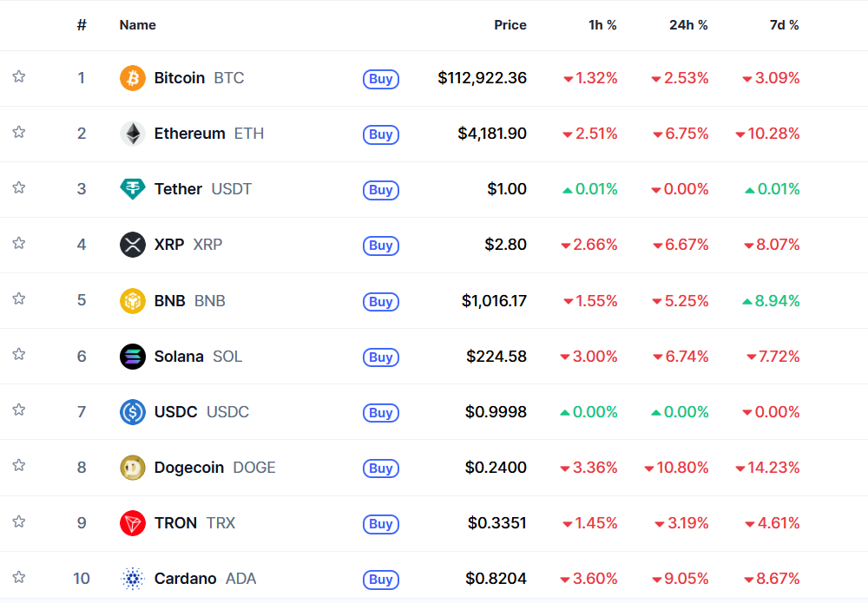
Task: Click the Ethereum coin logo
Action: point(132,134)
